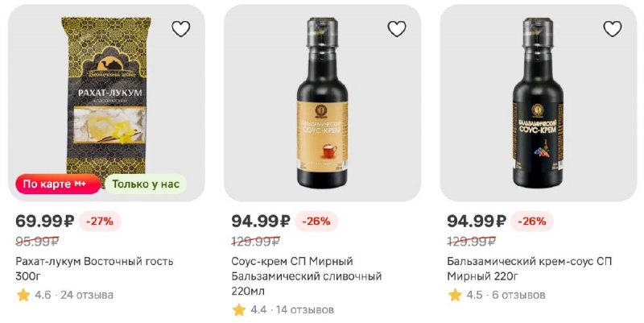Open the сливочный соус-крем bottle image

(x=322, y=101)
